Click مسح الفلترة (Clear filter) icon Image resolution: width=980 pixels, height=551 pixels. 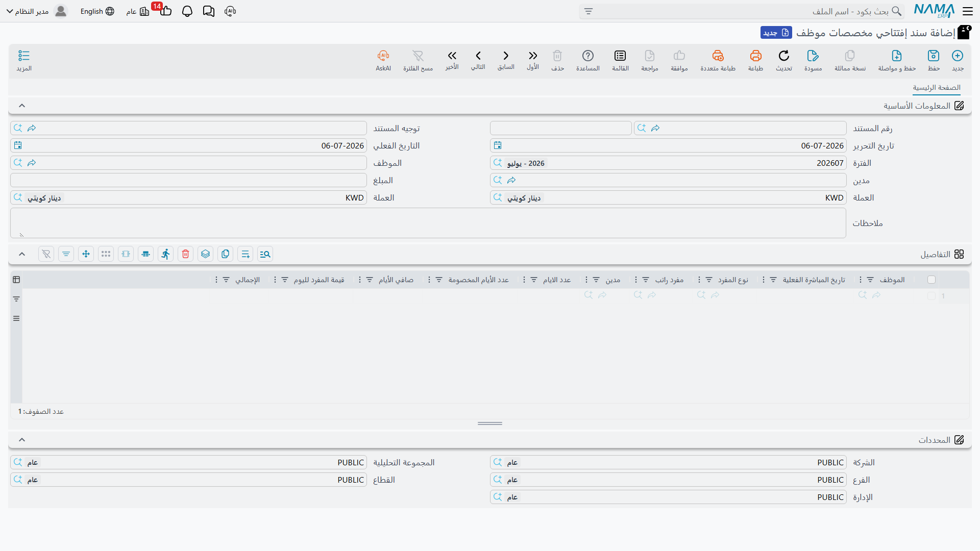click(x=418, y=60)
